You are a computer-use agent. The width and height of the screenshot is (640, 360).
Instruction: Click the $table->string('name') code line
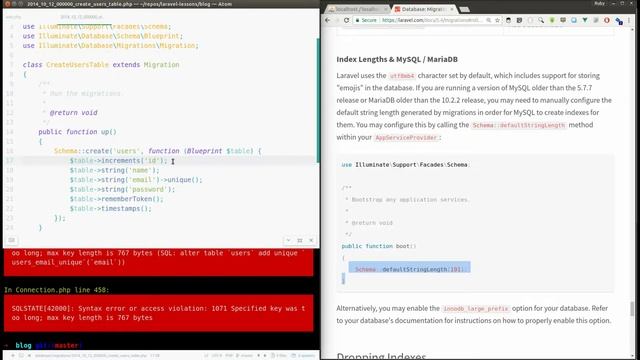[x=114, y=170]
